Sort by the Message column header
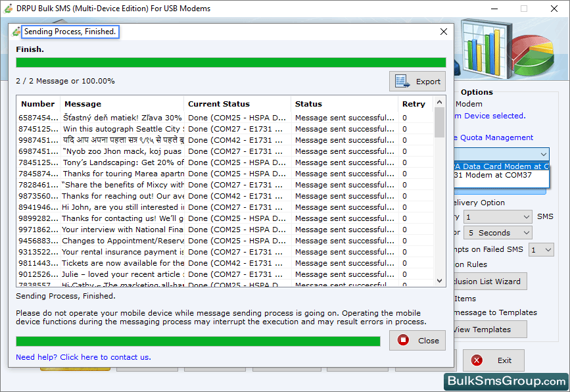Screen dimensions: 570x392 [122, 104]
